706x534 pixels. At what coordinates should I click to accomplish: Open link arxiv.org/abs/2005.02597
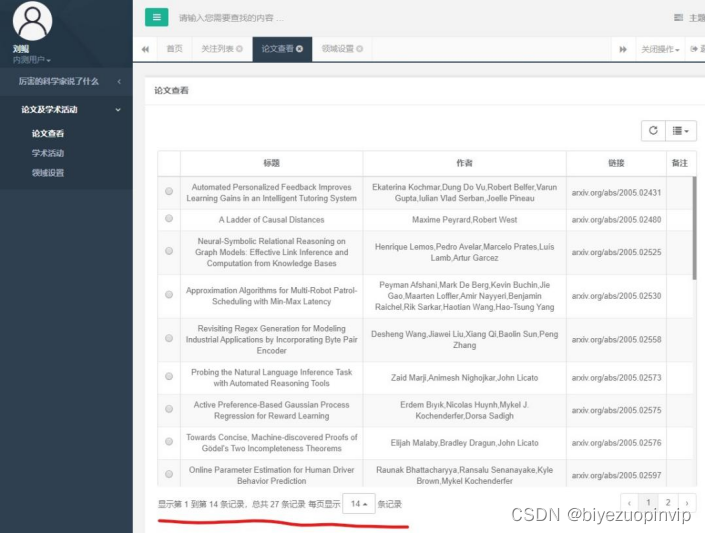coord(616,475)
